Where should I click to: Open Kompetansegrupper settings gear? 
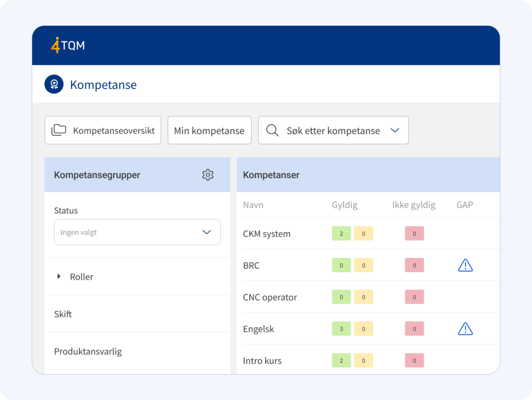(208, 175)
